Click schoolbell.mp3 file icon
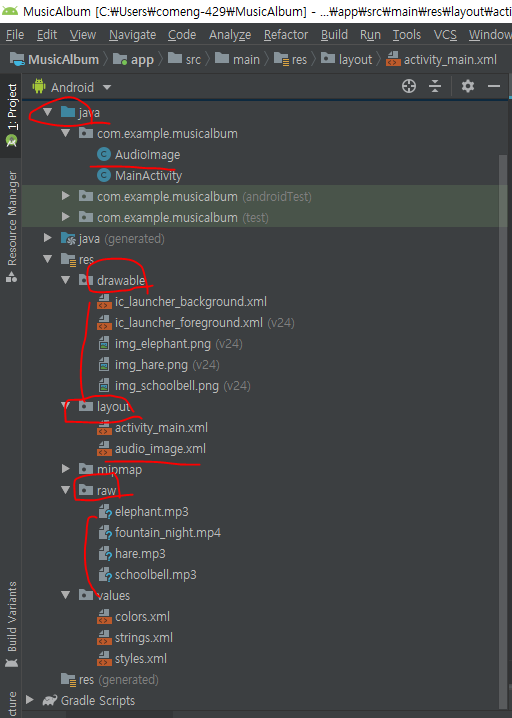Image resolution: width=512 pixels, height=718 pixels. (x=105, y=575)
